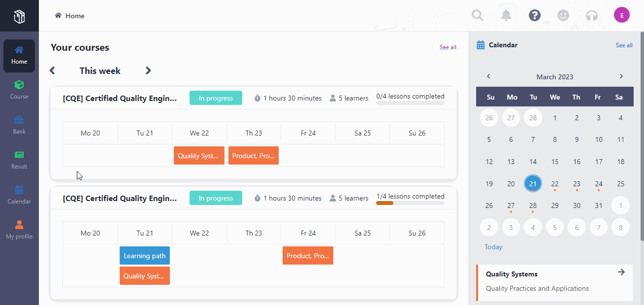This screenshot has height=305, width=644.
Task: Advance to next week with the right chevron
Action: click(148, 70)
